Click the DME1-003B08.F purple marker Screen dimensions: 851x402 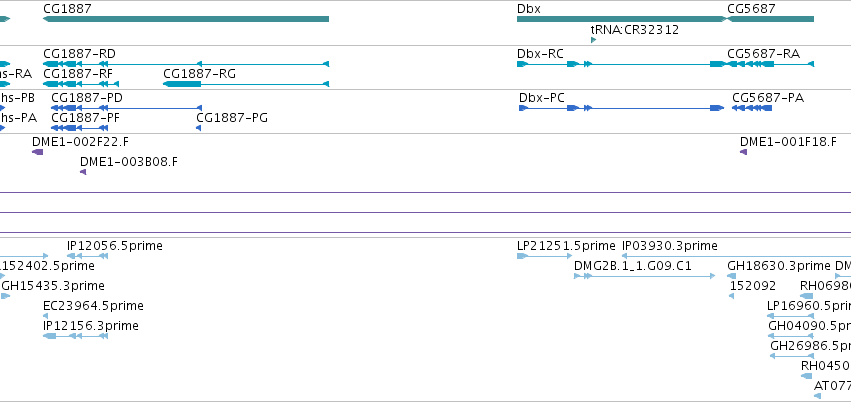tap(83, 172)
